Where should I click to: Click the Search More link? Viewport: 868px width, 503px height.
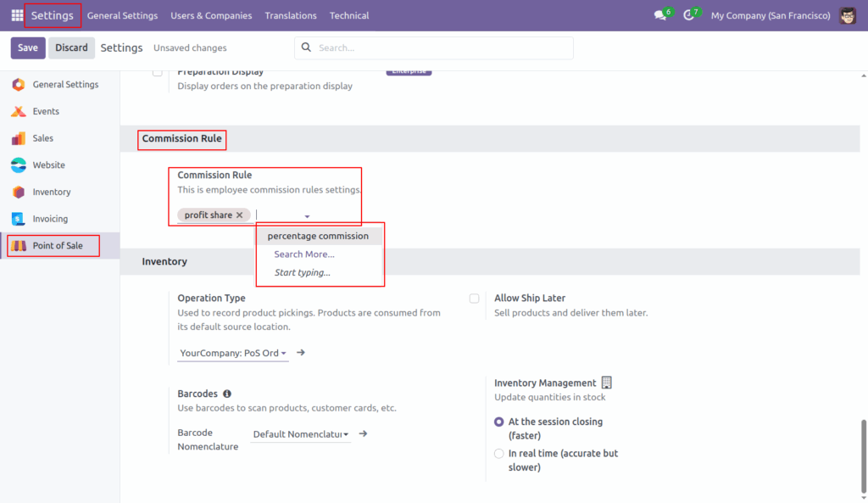(305, 254)
